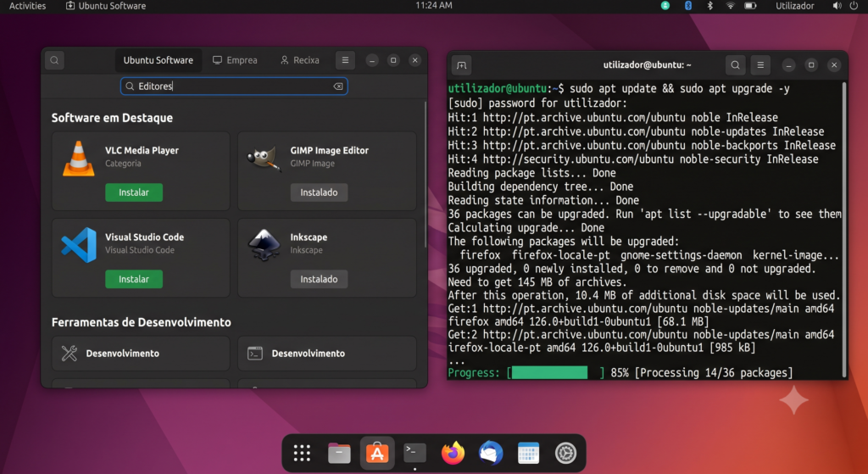
Task: Click the battery icon in top bar
Action: [750, 6]
